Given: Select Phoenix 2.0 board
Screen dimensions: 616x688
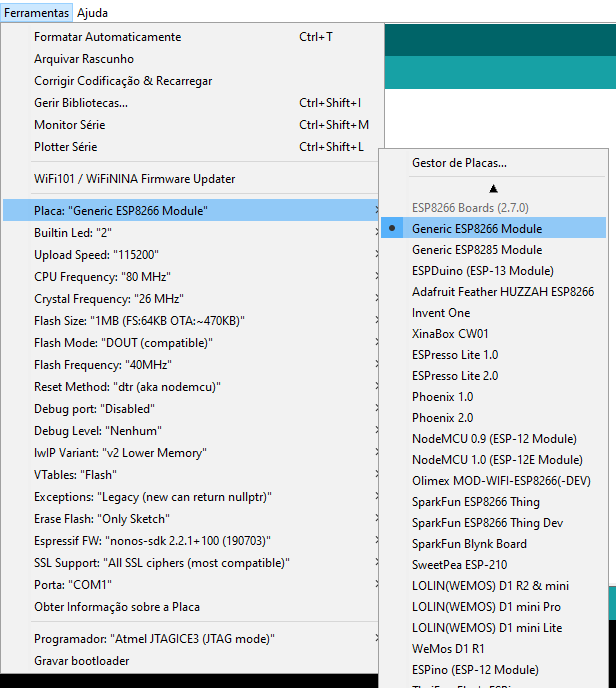Looking at the screenshot, I should pyautogui.click(x=494, y=418).
